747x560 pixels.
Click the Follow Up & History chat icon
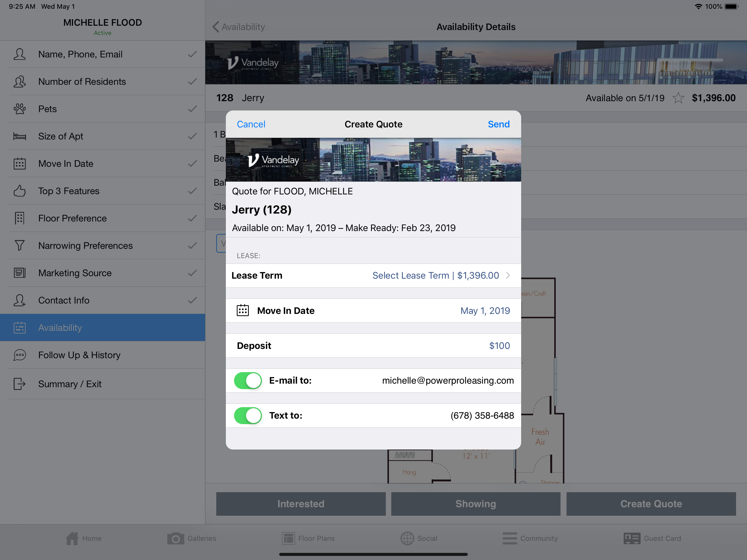point(20,355)
